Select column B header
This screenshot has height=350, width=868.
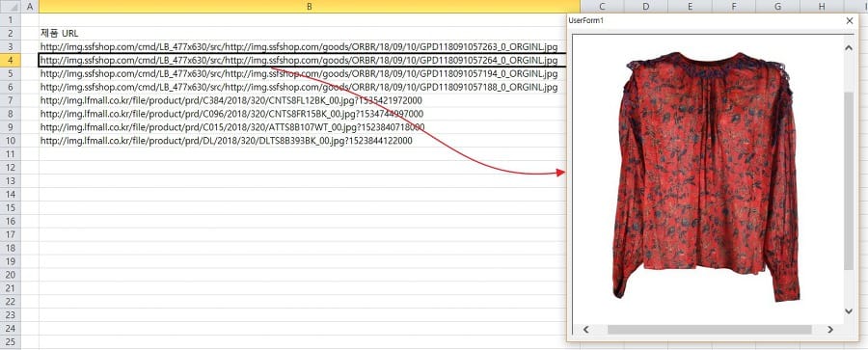(310, 6)
